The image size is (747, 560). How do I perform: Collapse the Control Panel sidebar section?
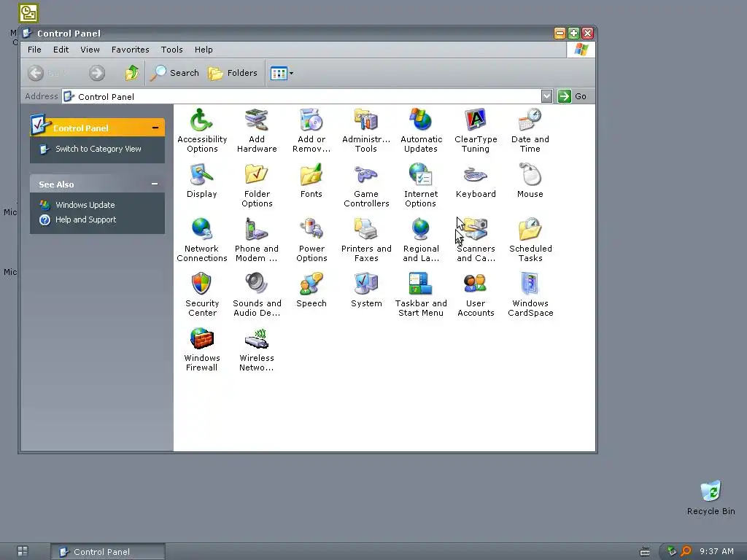click(x=155, y=128)
